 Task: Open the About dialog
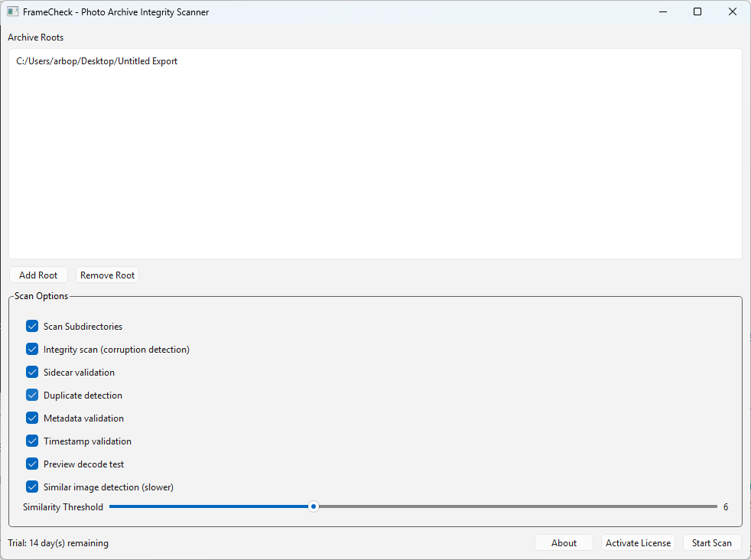[x=564, y=542]
